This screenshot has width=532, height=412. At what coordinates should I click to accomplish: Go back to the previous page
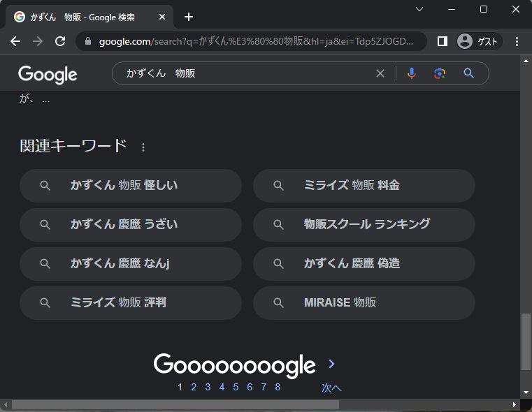15,41
